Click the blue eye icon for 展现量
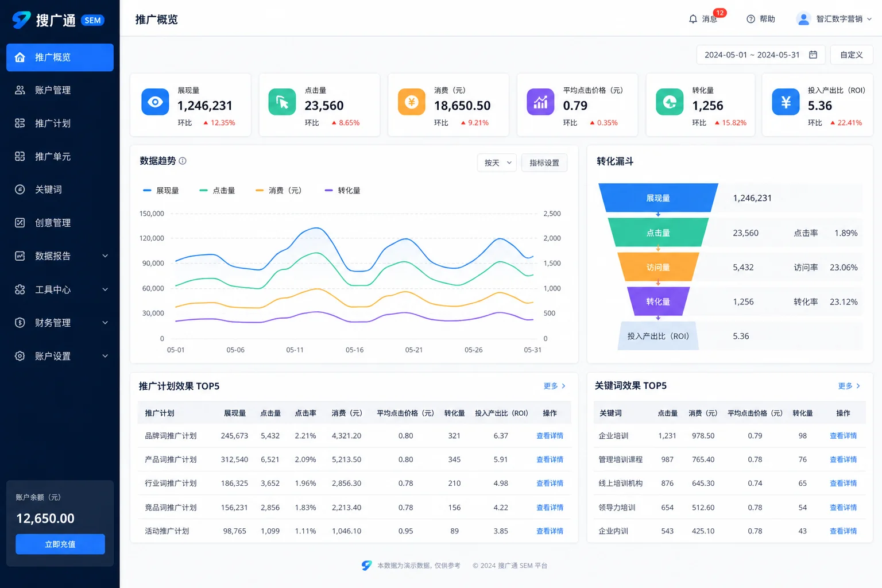Viewport: 882px width, 588px height. pyautogui.click(x=155, y=102)
